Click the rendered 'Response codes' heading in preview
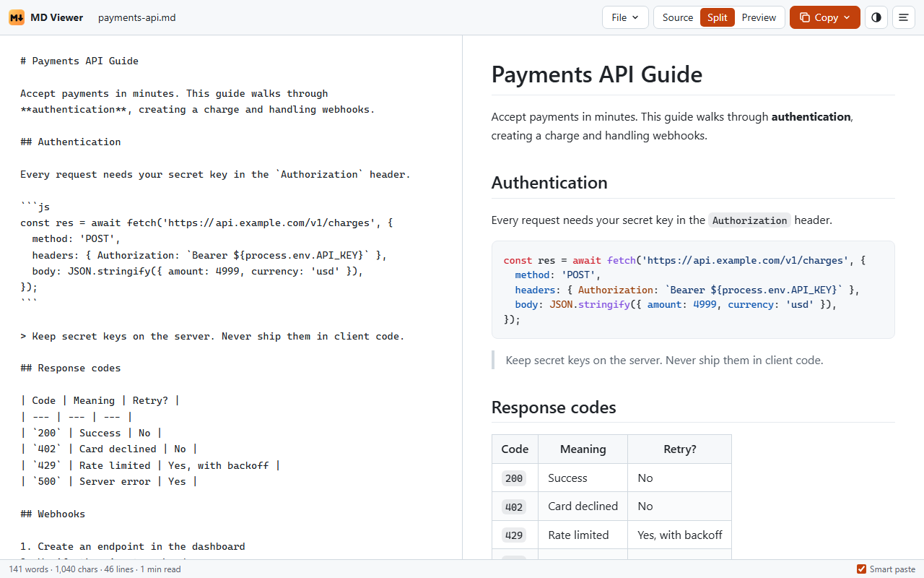Image resolution: width=924 pixels, height=578 pixels. [x=554, y=407]
